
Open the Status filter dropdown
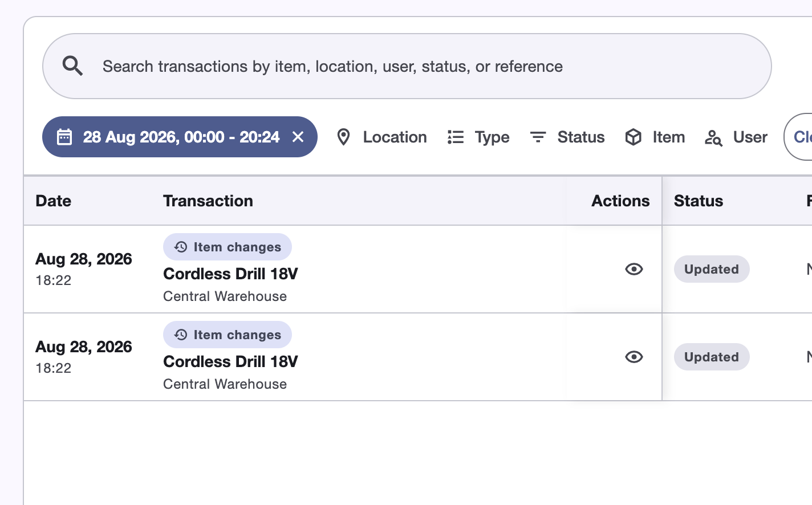coord(567,137)
